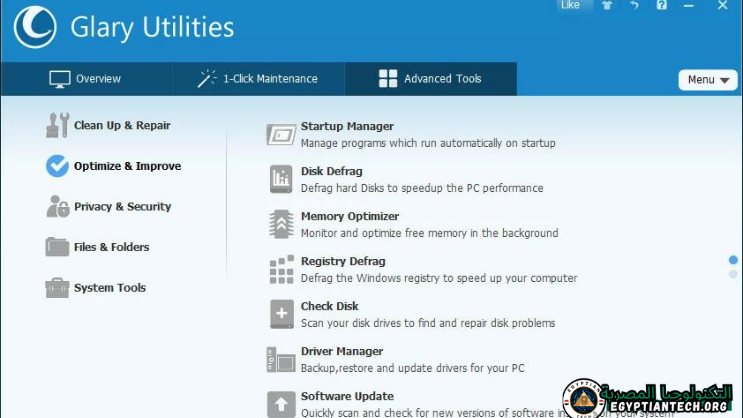Launch Check Disk link

[330, 306]
